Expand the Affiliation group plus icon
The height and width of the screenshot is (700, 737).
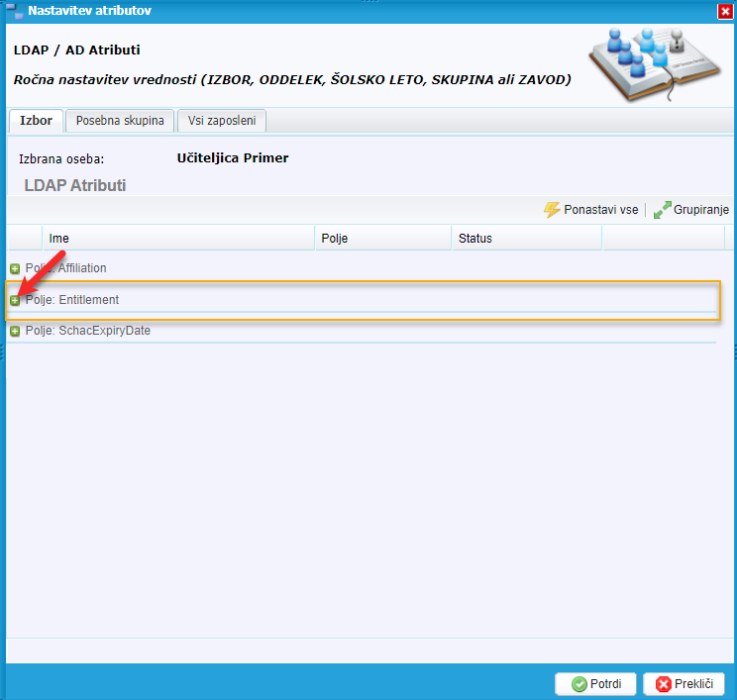tap(15, 268)
